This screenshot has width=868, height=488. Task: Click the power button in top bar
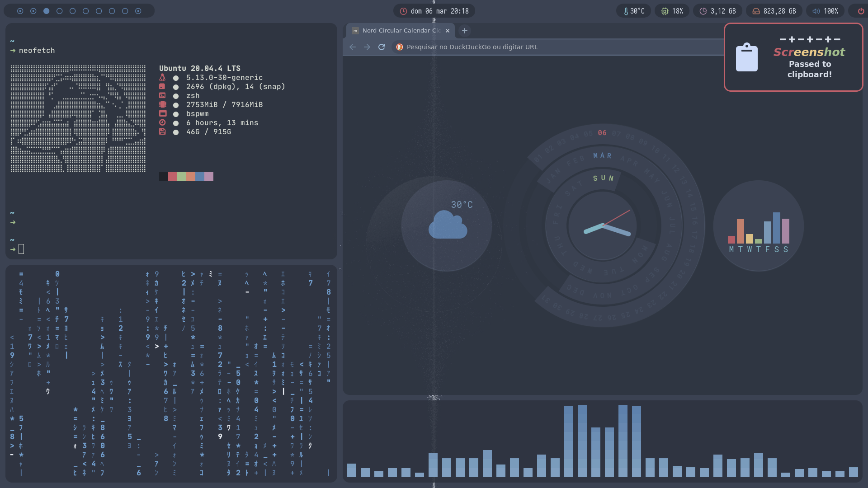(x=861, y=11)
